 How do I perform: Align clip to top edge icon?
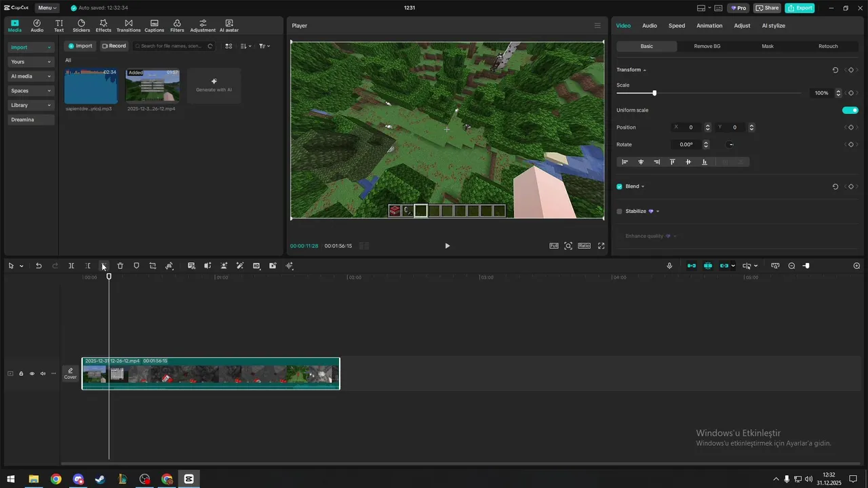673,162
